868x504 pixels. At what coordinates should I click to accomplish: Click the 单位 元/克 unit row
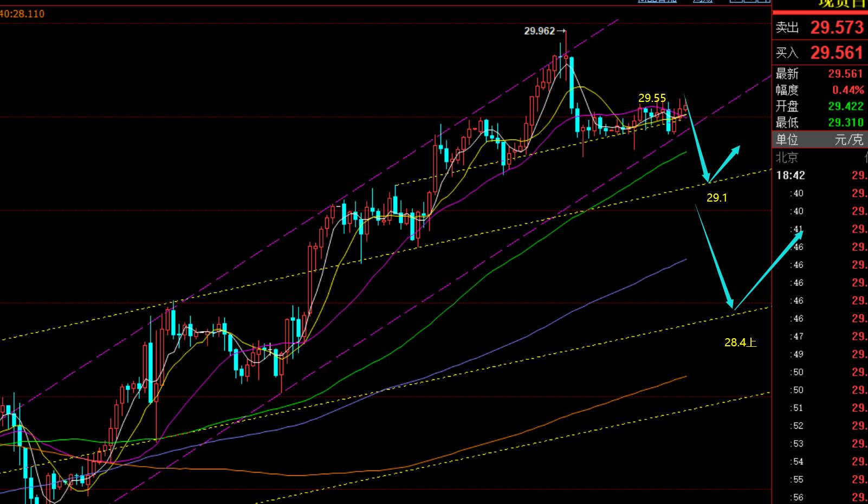point(820,140)
